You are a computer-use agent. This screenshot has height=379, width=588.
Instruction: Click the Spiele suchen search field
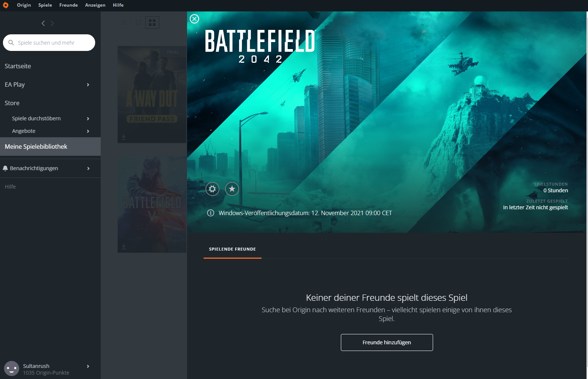pos(49,42)
